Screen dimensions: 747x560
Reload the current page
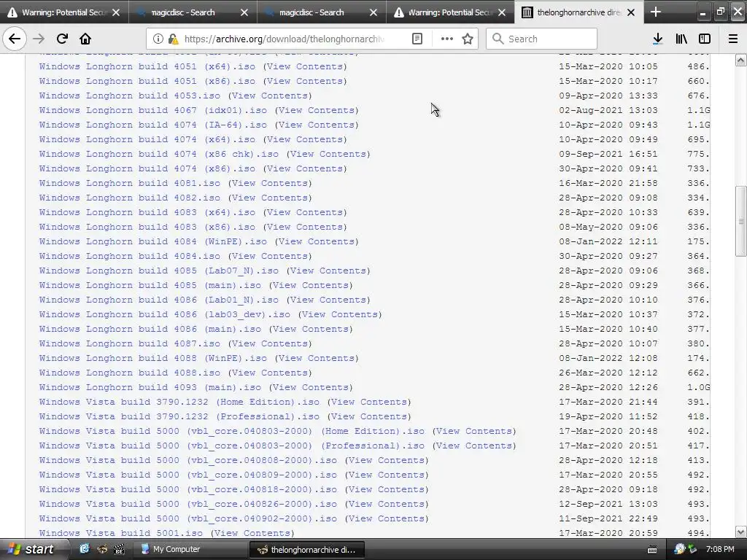(x=62, y=39)
